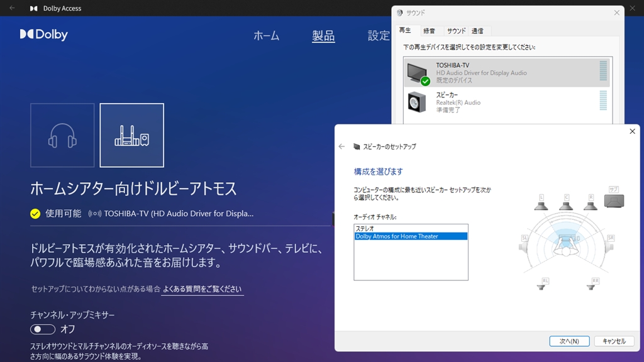Screen dimensions: 644x362
Task: Click the listener figure in diagram
Action: click(567, 246)
